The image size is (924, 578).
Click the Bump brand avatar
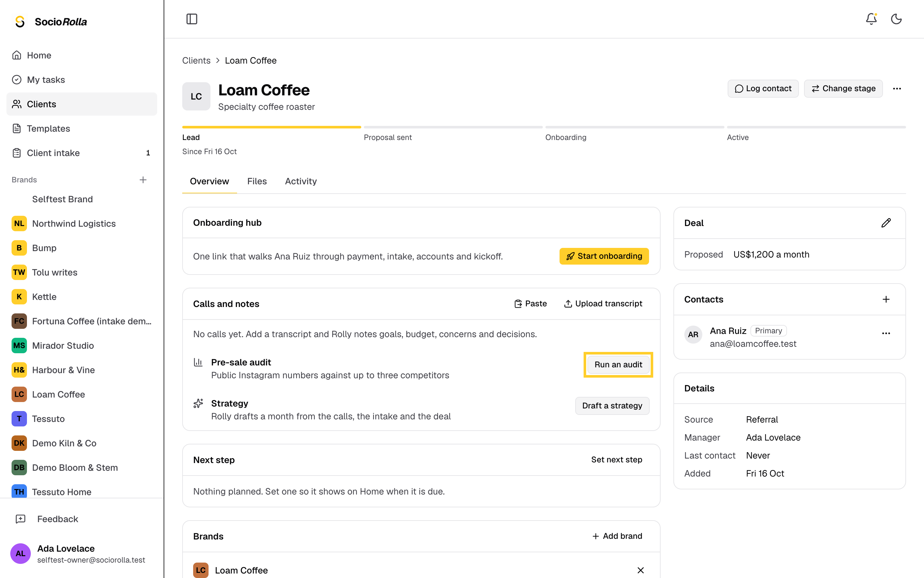tap(19, 248)
